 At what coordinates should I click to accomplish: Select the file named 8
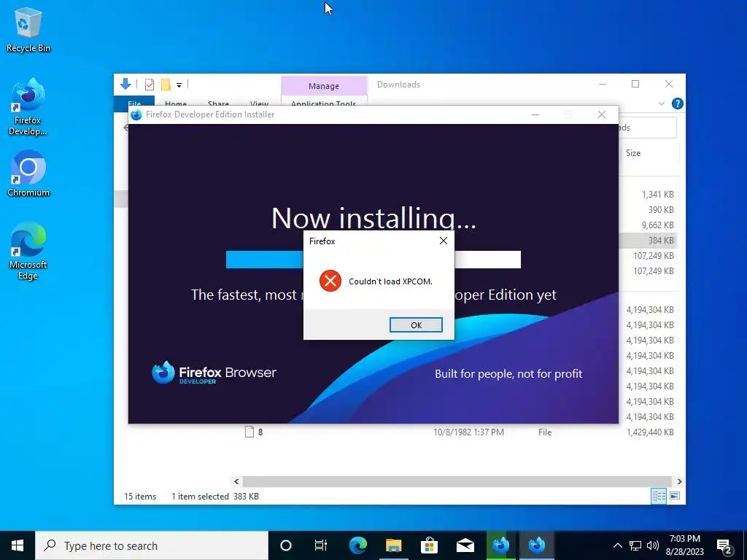[260, 432]
